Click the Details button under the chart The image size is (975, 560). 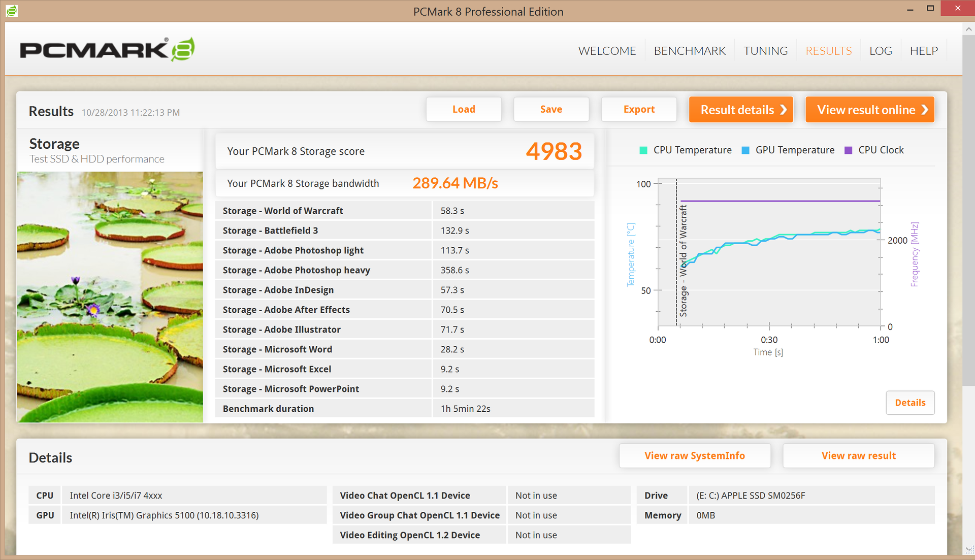coord(910,403)
